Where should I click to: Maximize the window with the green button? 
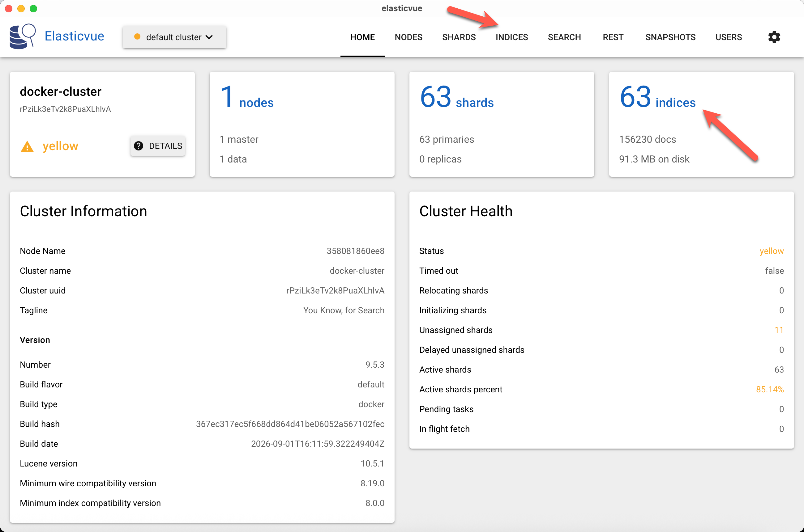tap(33, 8)
